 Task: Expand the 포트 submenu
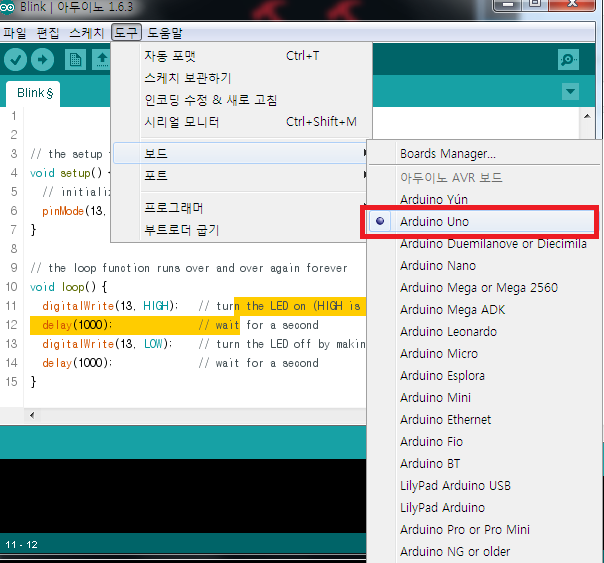(x=240, y=176)
